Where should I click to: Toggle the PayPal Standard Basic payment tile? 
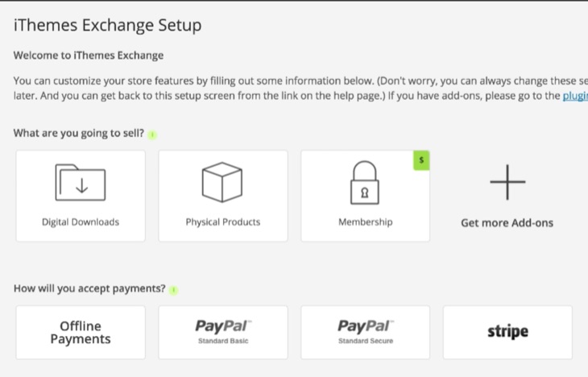[223, 333]
